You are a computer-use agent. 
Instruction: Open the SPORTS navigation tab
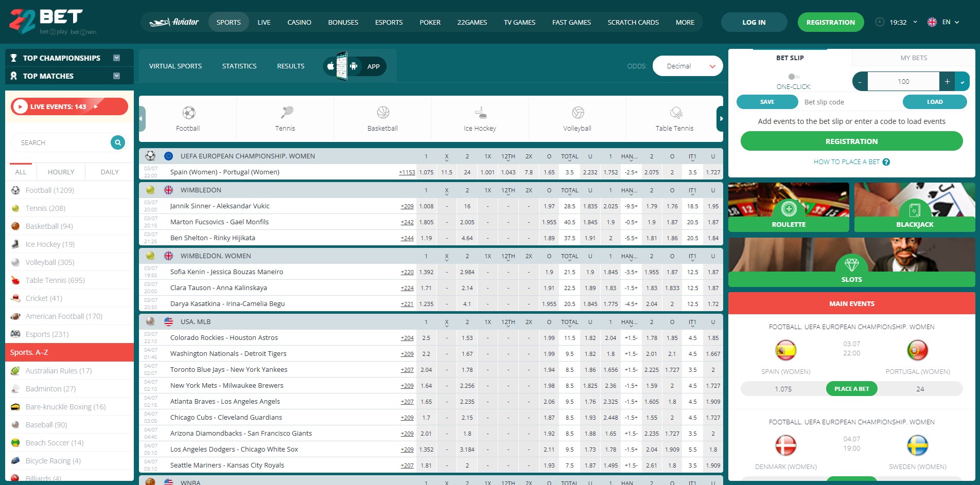229,22
